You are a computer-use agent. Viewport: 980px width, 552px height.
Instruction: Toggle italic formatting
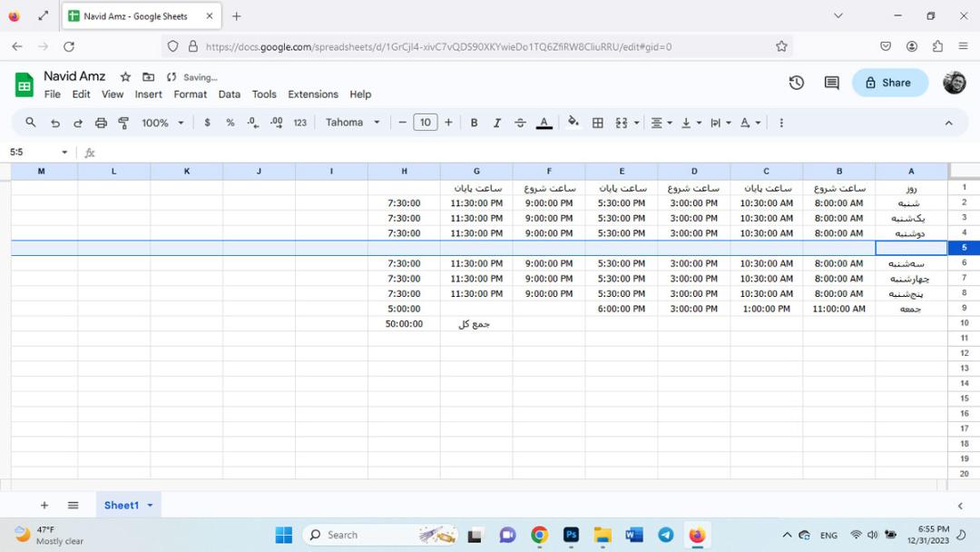[497, 123]
